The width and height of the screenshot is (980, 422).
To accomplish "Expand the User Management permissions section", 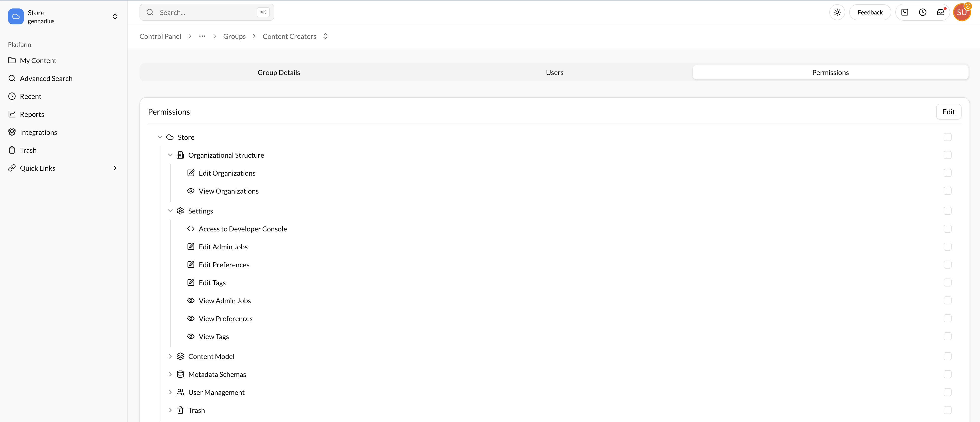I will [170, 392].
